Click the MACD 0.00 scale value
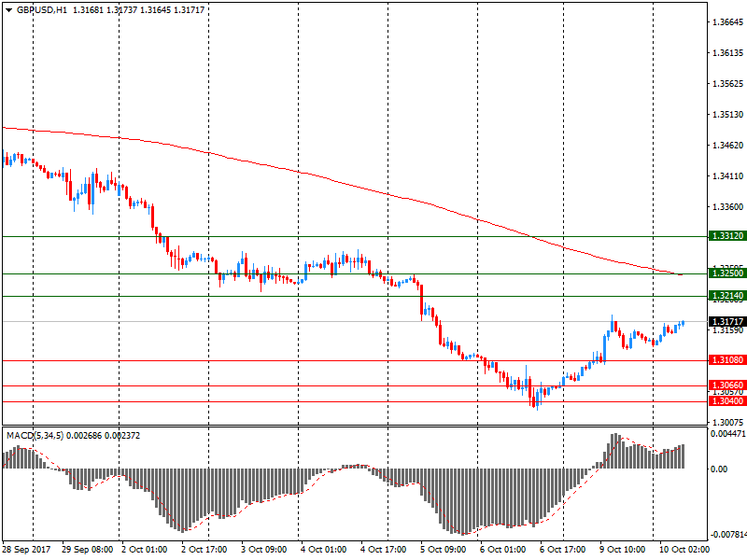Viewport: 747px width, 560px height. [x=719, y=469]
